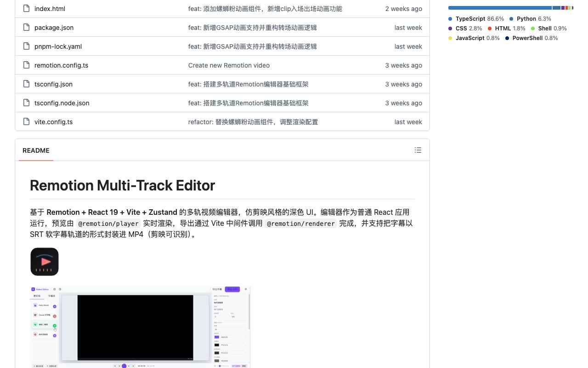
Task: Filter by JavaScript 0.8% language
Action: click(x=474, y=38)
